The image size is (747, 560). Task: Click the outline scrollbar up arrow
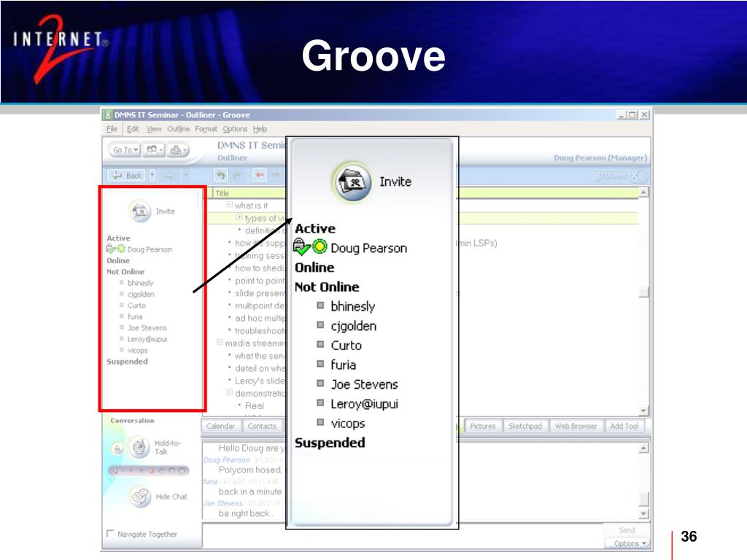click(643, 192)
